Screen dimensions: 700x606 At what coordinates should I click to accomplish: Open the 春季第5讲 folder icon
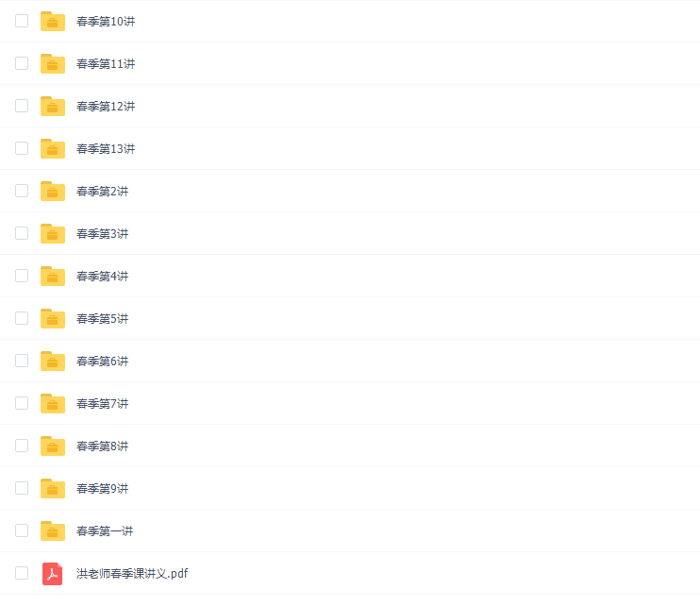click(x=53, y=318)
